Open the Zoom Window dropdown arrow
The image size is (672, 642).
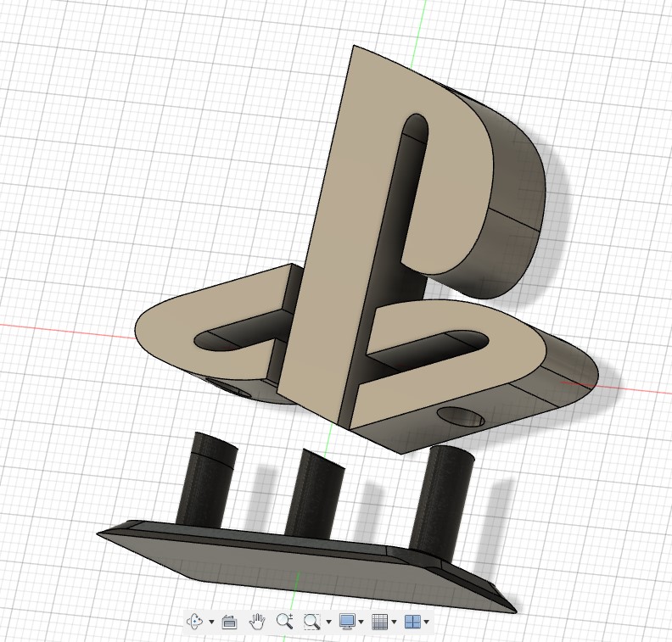328,622
